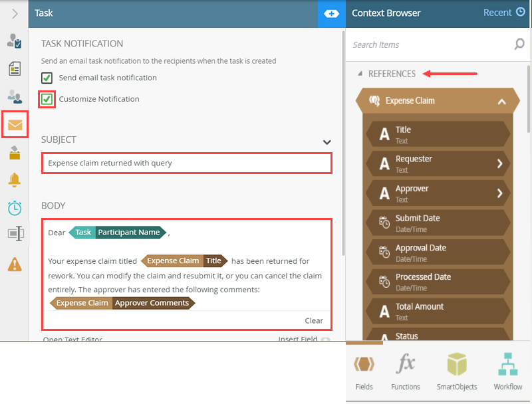Select the timer escalation icon in sidebar
This screenshot has width=532, height=404.
15,208
